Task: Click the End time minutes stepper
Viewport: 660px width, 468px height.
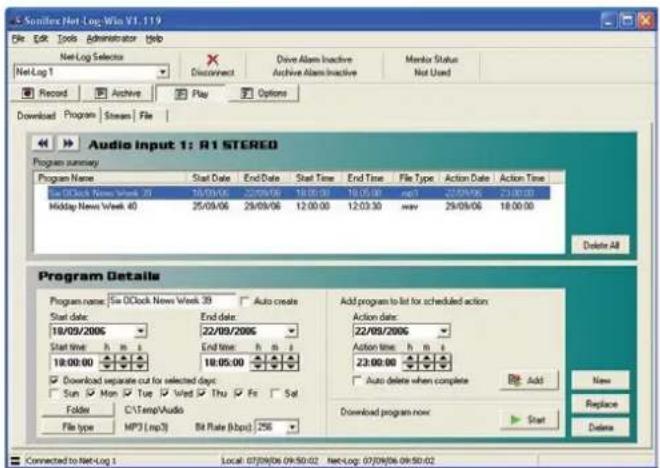Action: 274,362
